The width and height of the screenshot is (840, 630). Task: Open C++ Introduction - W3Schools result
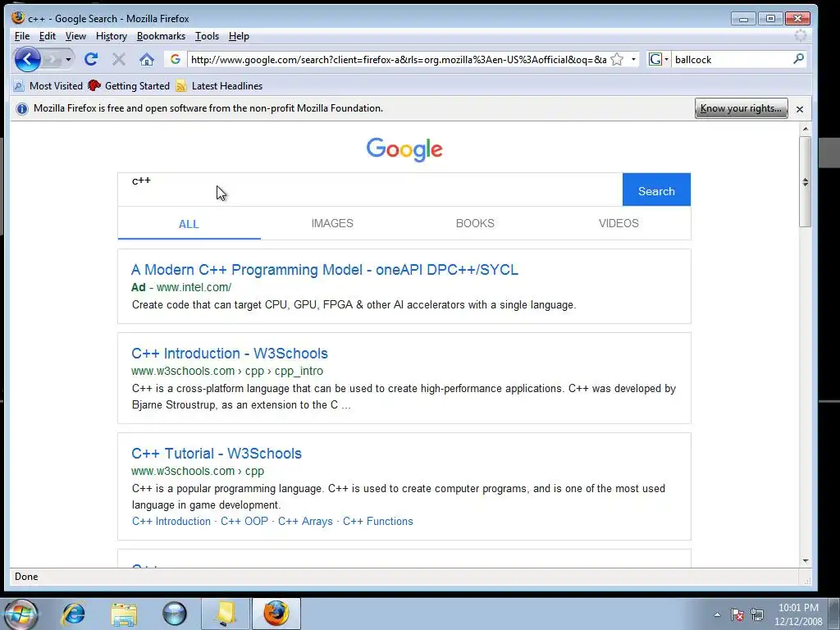point(230,354)
